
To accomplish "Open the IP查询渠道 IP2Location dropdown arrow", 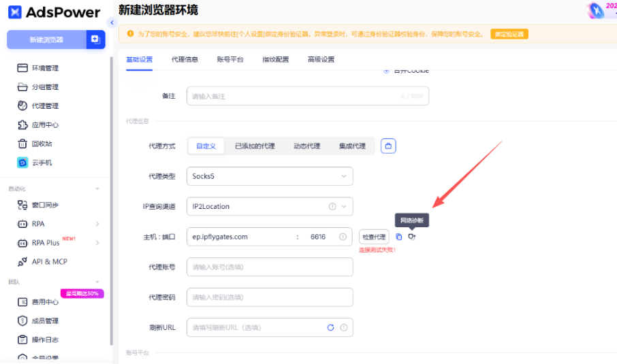I will pos(344,206).
